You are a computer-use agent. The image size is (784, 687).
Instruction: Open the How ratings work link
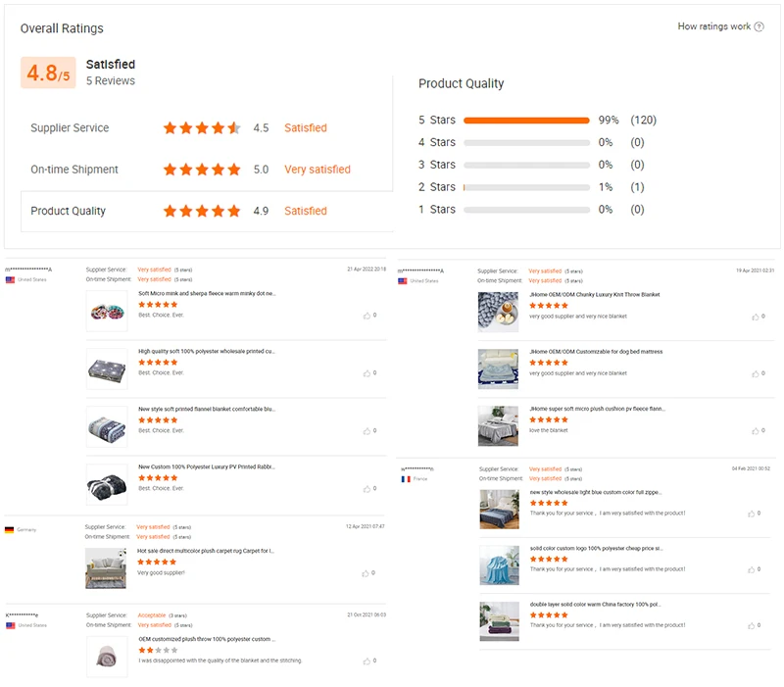[713, 26]
